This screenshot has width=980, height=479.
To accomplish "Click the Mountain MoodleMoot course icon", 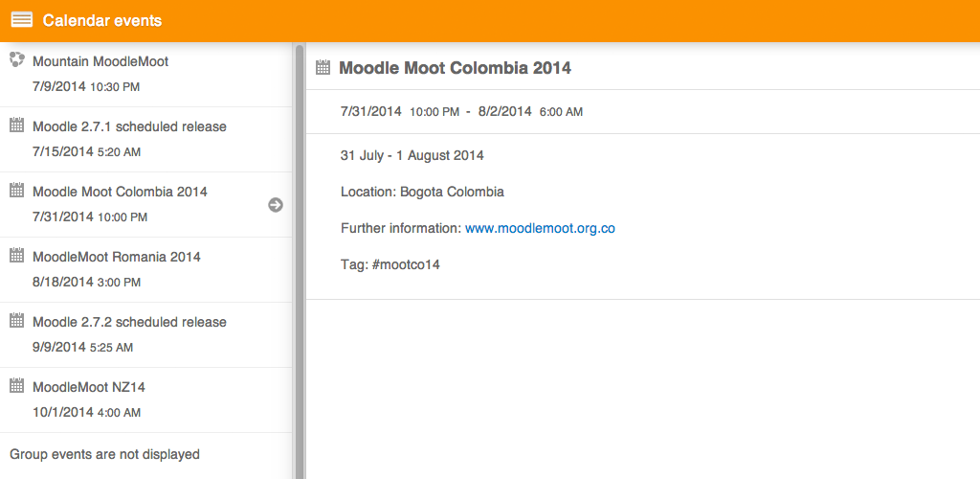I will (x=17, y=60).
